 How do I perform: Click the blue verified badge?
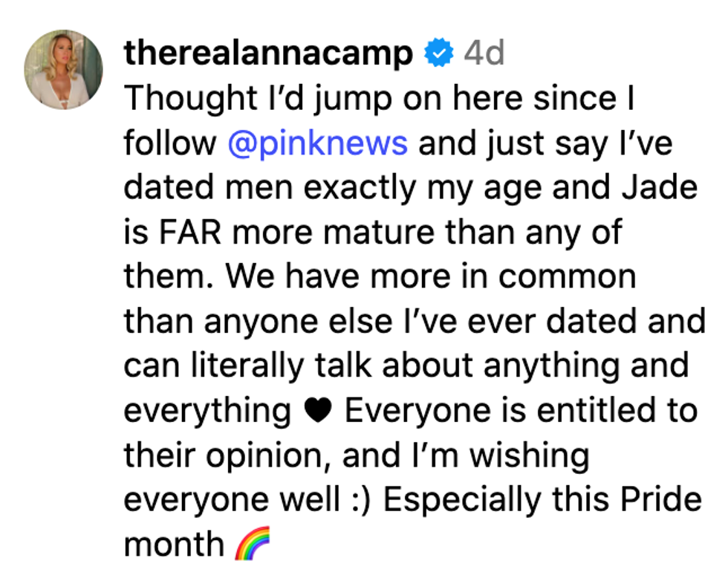tap(438, 53)
